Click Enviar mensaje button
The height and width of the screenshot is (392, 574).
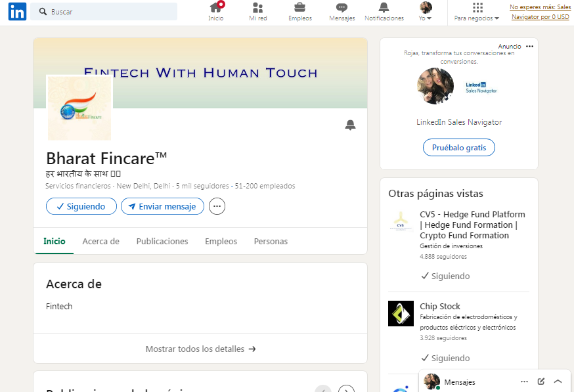point(162,206)
